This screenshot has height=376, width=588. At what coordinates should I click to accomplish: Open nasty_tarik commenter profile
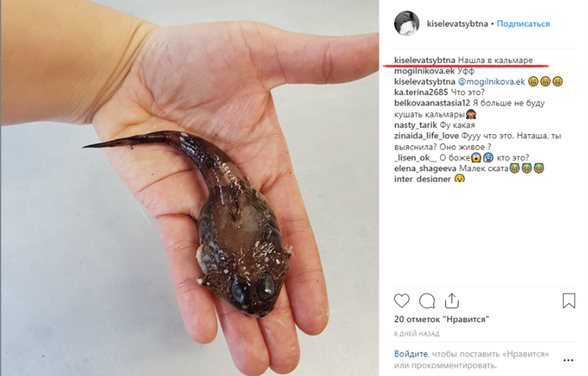(415, 125)
